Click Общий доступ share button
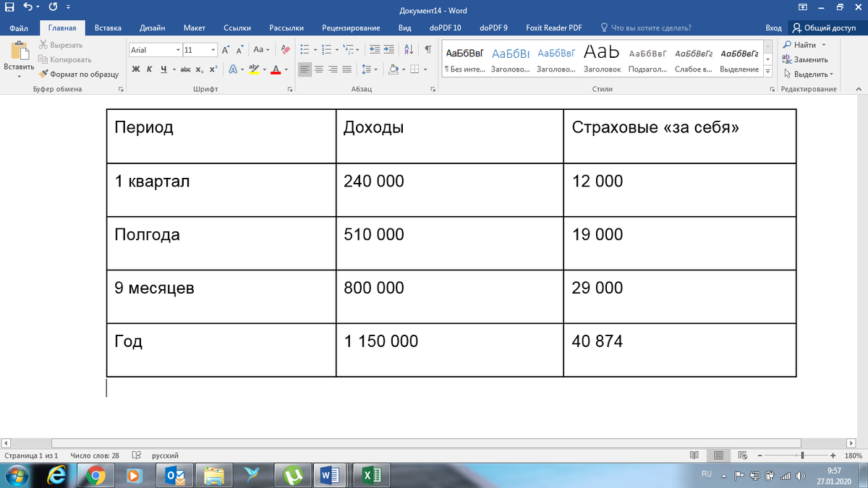 click(x=825, y=27)
